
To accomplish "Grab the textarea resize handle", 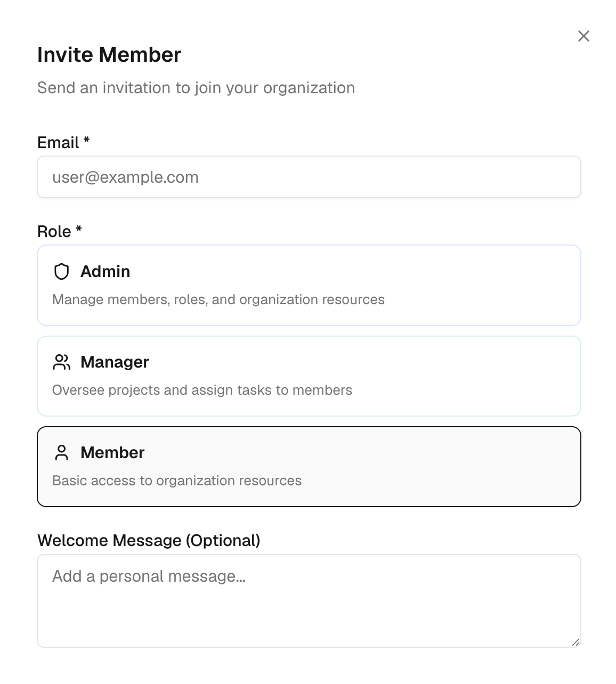I will (x=576, y=642).
